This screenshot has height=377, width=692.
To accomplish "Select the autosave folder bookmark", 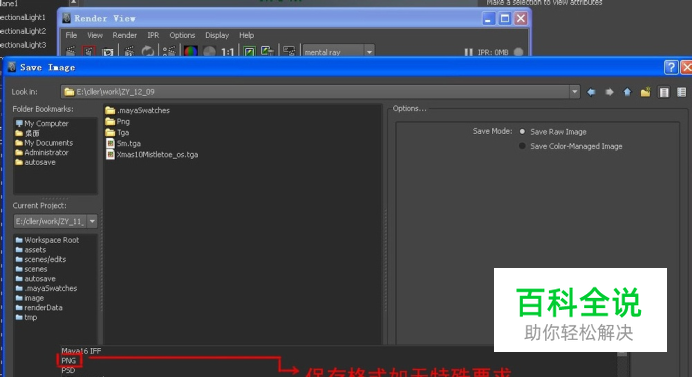I will coord(35,162).
